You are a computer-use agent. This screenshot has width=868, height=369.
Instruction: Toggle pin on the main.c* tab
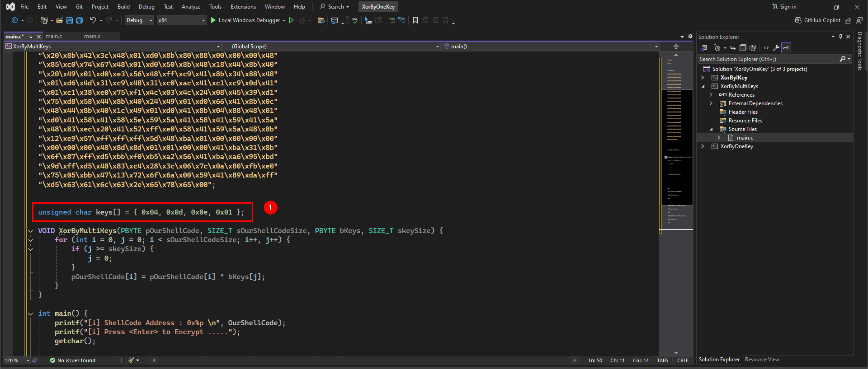31,37
